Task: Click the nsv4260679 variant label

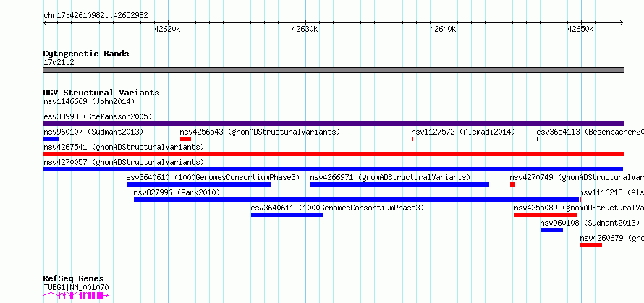Action: 612,238
